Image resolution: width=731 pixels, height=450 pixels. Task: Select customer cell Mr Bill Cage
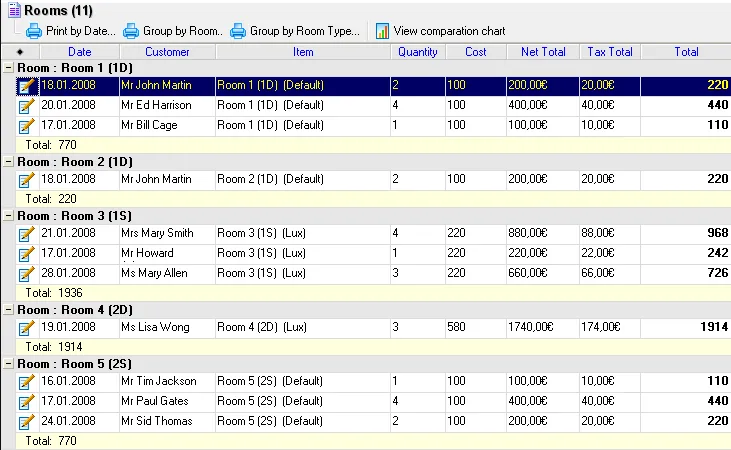(x=167, y=125)
